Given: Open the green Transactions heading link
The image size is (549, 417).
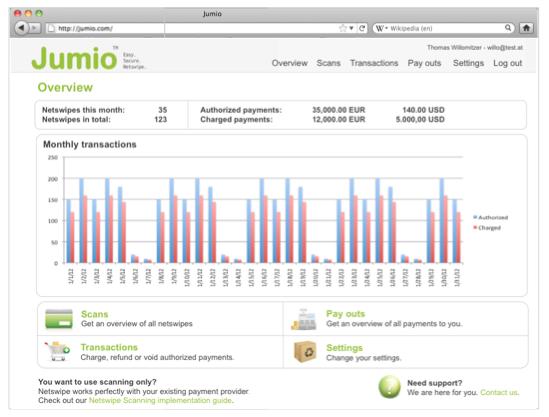Looking at the screenshot, I should [109, 347].
